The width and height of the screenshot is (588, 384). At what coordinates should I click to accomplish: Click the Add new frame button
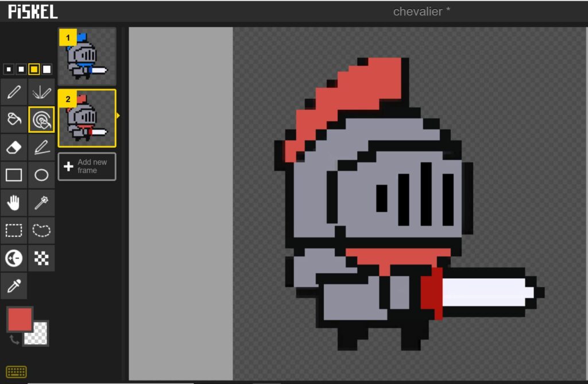[x=87, y=167]
